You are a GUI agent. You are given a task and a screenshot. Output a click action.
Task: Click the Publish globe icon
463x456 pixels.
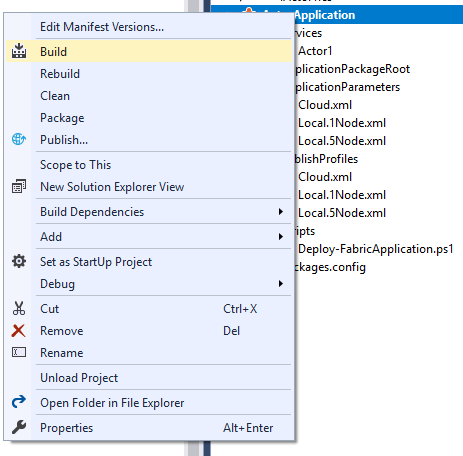click(19, 139)
